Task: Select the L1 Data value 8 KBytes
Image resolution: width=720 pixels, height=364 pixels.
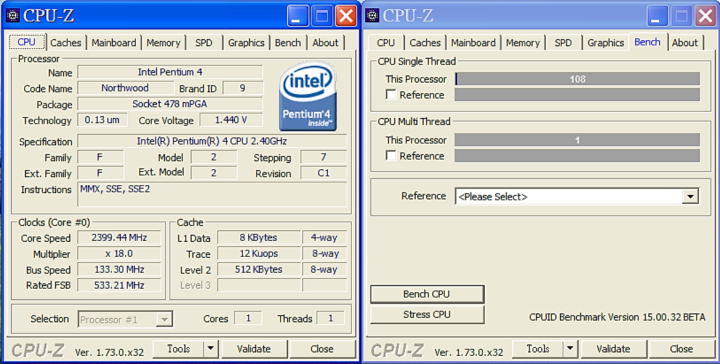Action: click(259, 237)
